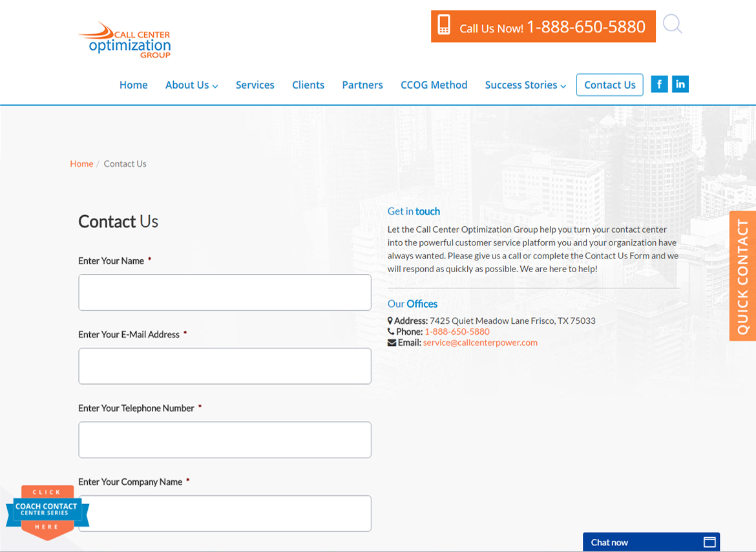The height and width of the screenshot is (552, 756).
Task: Click the service@callcenterpower.com email link
Action: tap(480, 343)
